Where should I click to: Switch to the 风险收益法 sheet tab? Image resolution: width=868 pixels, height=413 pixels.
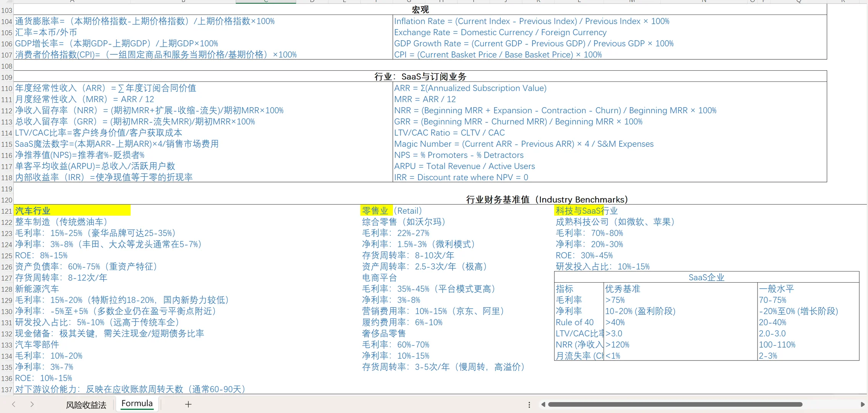[86, 405]
